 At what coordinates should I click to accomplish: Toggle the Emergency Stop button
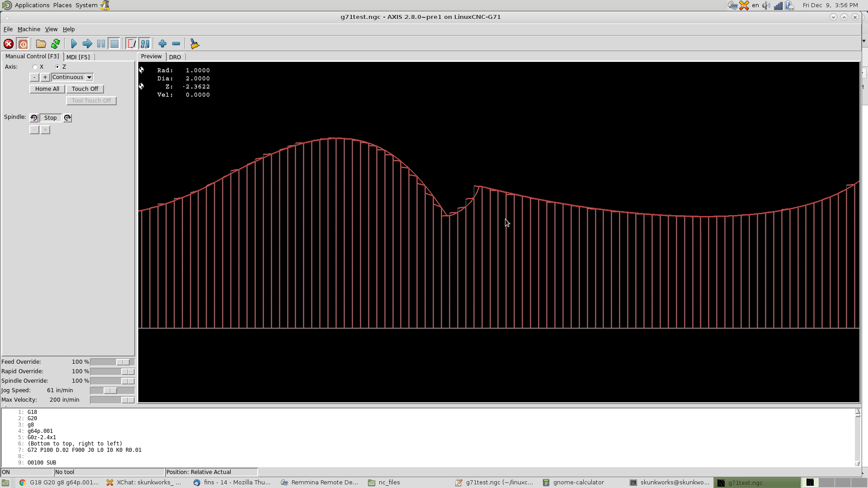pyautogui.click(x=9, y=44)
